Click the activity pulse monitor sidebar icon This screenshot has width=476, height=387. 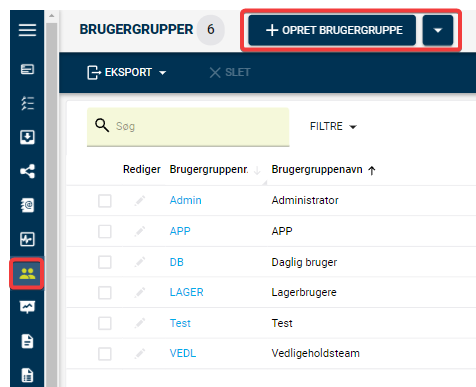27,239
